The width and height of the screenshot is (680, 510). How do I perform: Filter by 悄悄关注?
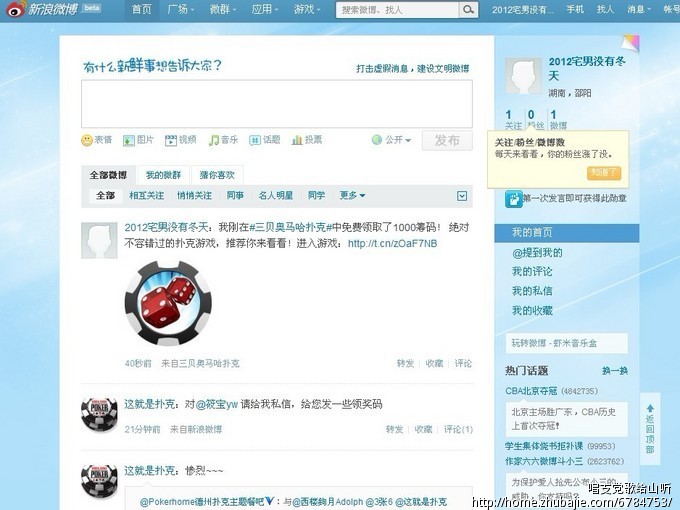(x=194, y=196)
